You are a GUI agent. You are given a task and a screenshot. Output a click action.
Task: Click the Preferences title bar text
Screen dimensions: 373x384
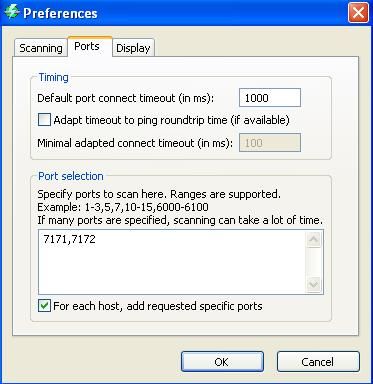pyautogui.click(x=60, y=13)
